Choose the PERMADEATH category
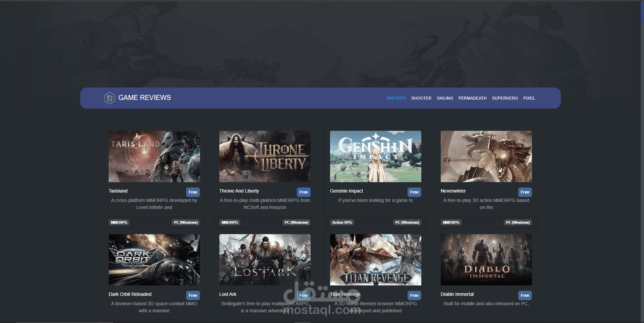644x323 pixels. click(472, 98)
